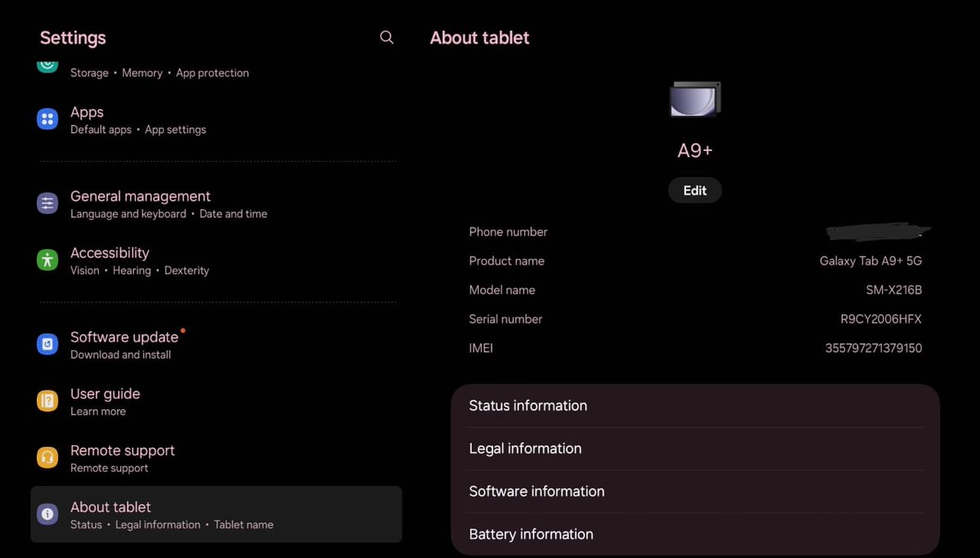Tap the Learn more subtitle
The height and width of the screenshot is (558, 980).
point(98,412)
